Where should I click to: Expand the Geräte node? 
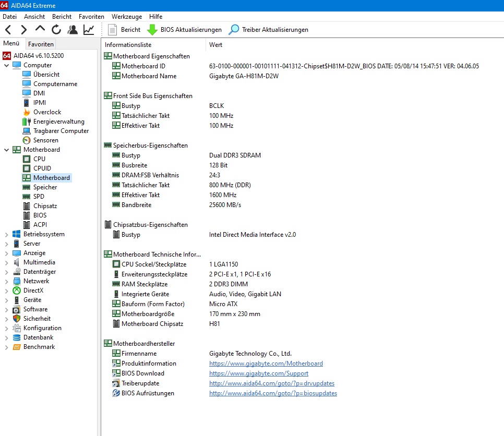coord(6,300)
